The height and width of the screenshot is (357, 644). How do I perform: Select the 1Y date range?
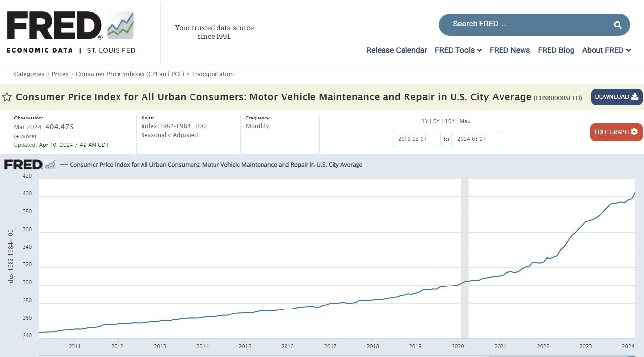pos(425,121)
